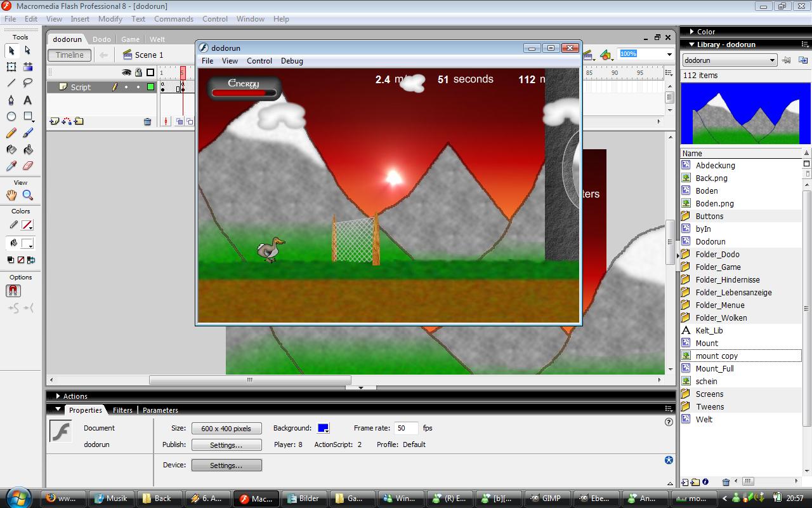Open Publish Settings button
Screen dimensions: 812x508
(x=226, y=445)
